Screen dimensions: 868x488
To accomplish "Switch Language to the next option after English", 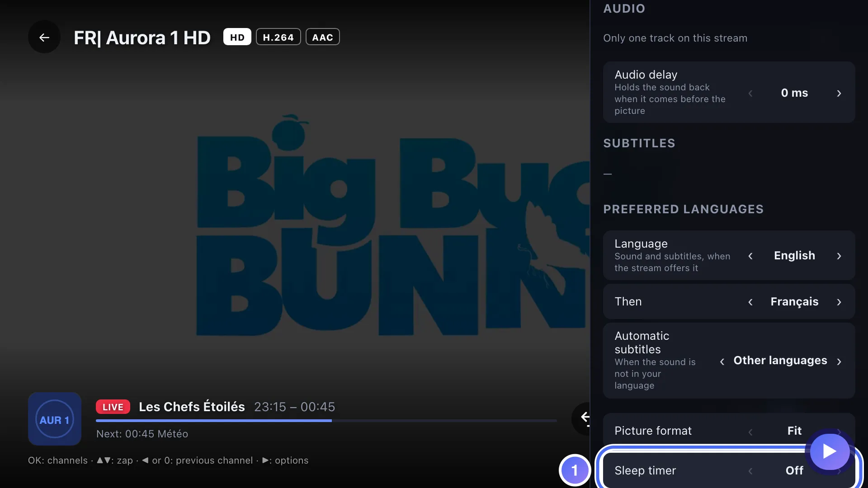I will click(839, 256).
